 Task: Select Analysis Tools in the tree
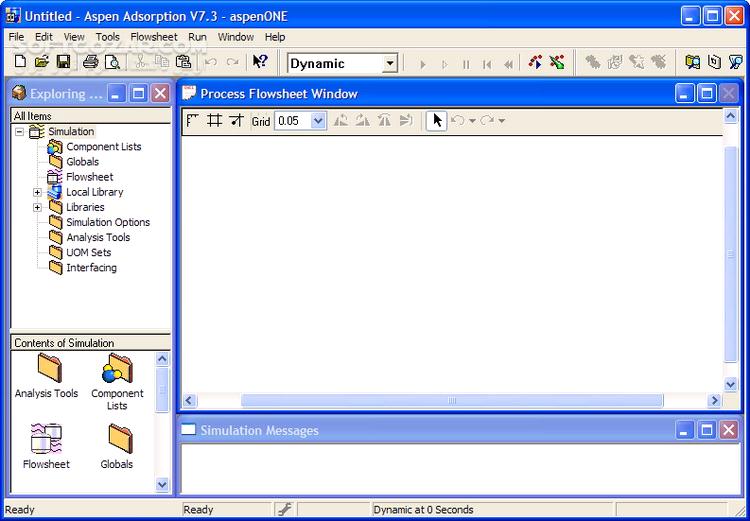point(98,237)
